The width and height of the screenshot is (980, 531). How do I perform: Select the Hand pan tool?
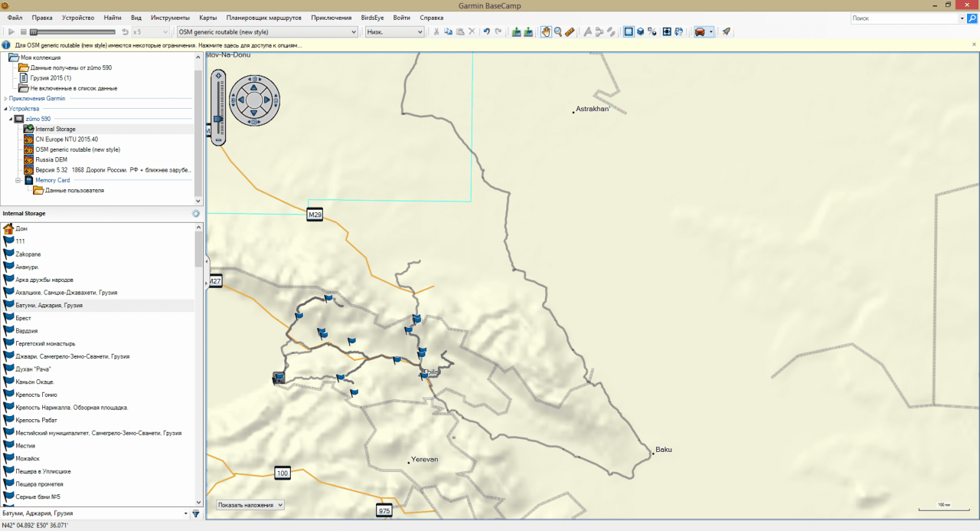click(546, 31)
